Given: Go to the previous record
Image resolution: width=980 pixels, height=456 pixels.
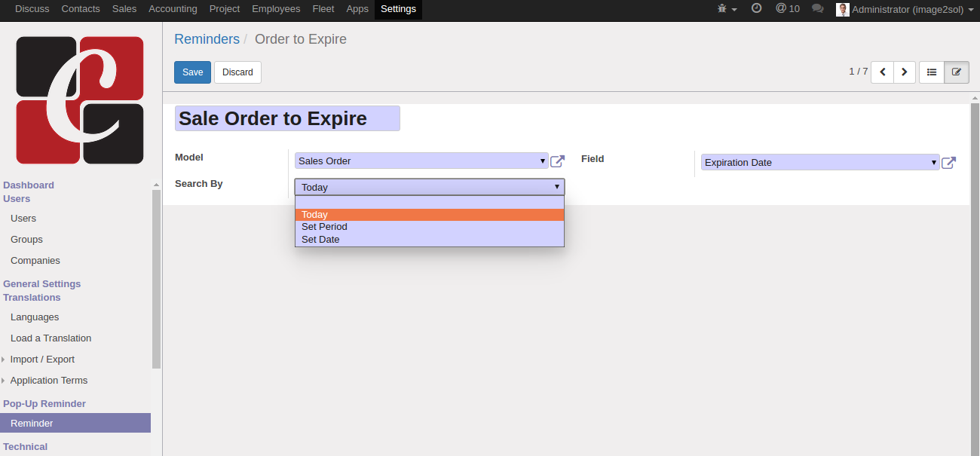Looking at the screenshot, I should point(882,72).
